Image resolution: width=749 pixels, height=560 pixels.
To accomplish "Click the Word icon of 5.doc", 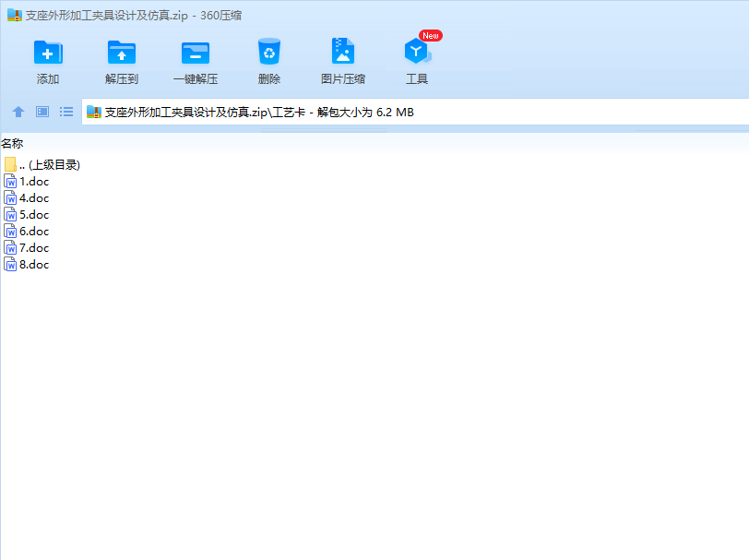I will [10, 215].
